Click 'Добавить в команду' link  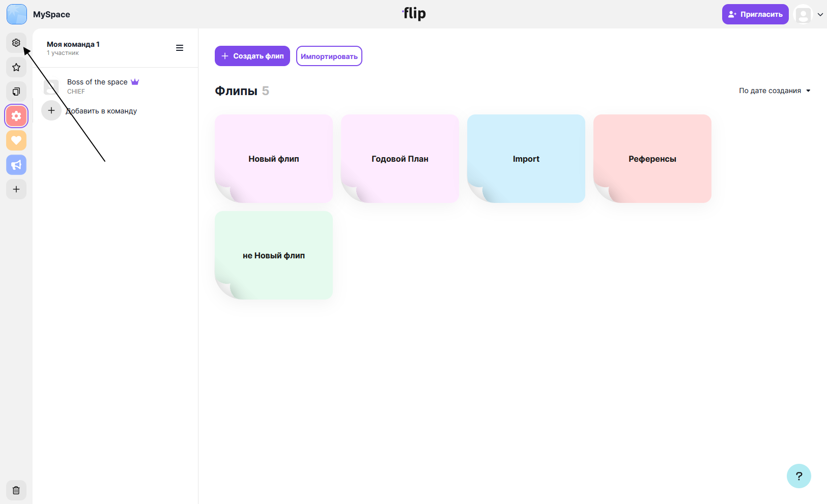pyautogui.click(x=101, y=111)
